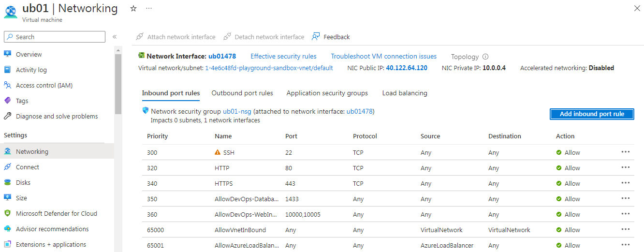This screenshot has width=644, height=252.
Task: Click Feedback in the toolbar
Action: 331,37
